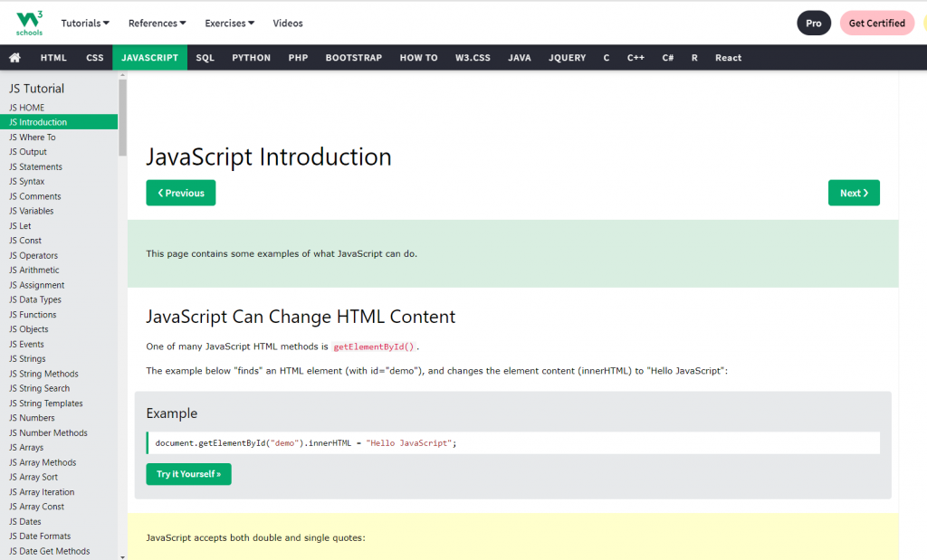Click the sidebar scrollbar thumb
This screenshot has height=560, width=927.
123,118
